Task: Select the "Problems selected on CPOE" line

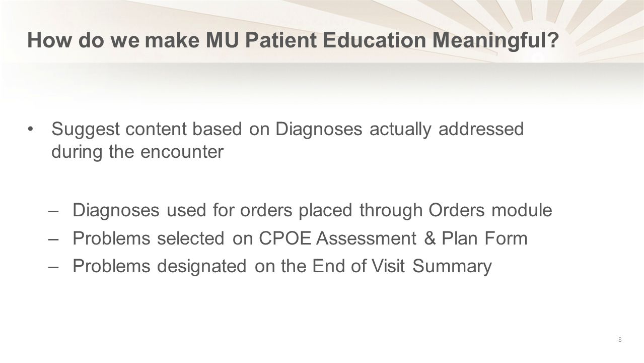Action: (300, 238)
